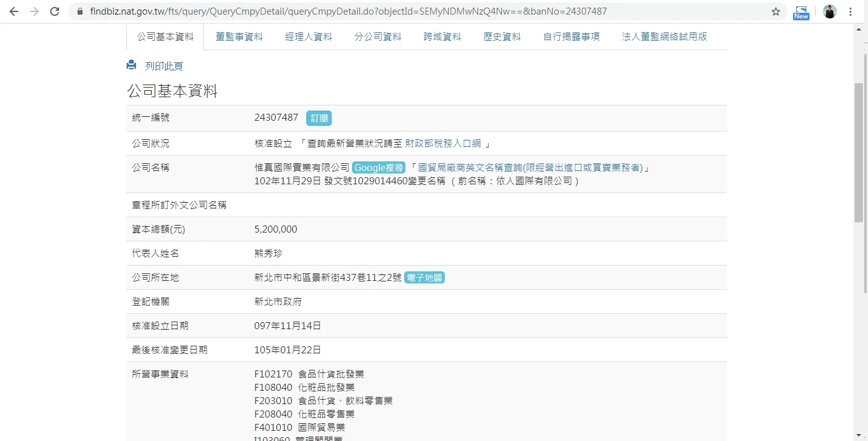Open 法人董監網絡試用版 tab
Image resolution: width=868 pixels, height=441 pixels.
coord(664,37)
